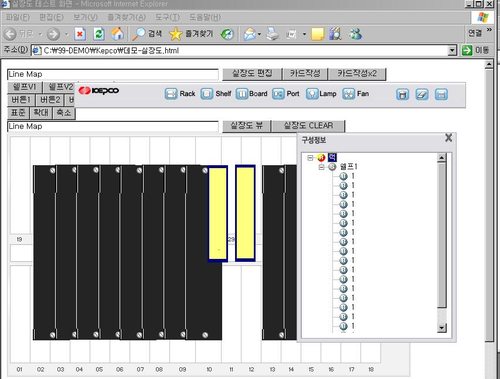Open the 도구 menu

point(167,17)
